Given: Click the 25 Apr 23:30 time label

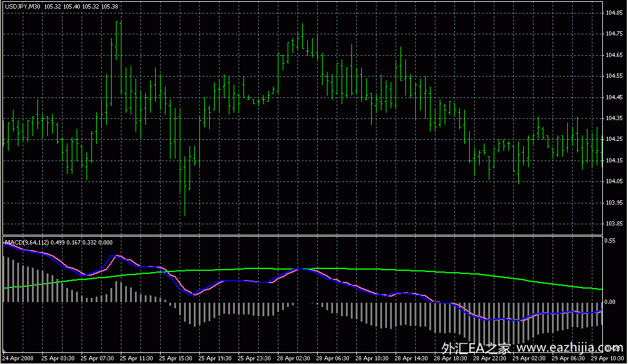Looking at the screenshot, I should [x=254, y=358].
